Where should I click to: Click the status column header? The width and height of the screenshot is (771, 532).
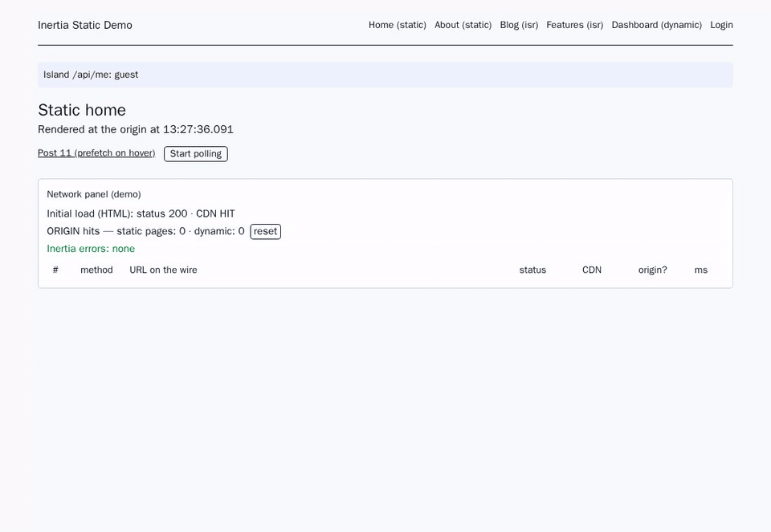tap(532, 270)
